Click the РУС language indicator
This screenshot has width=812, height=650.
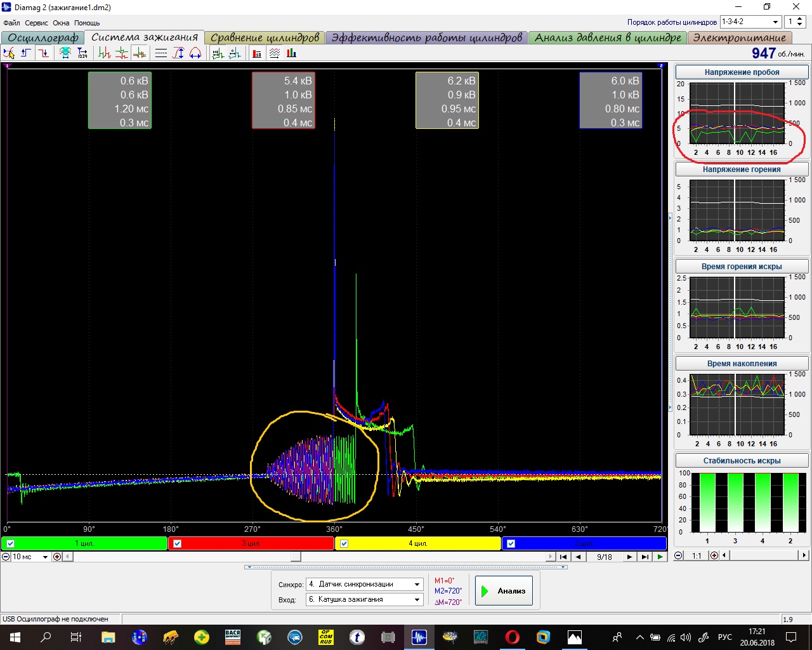pos(724,637)
